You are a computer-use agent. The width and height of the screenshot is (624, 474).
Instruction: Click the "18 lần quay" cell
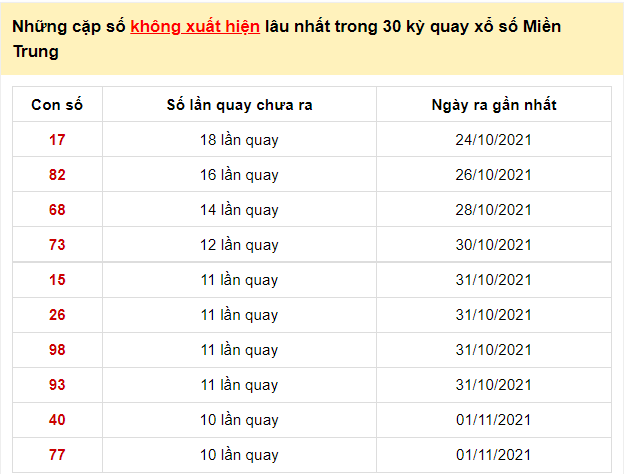click(239, 140)
